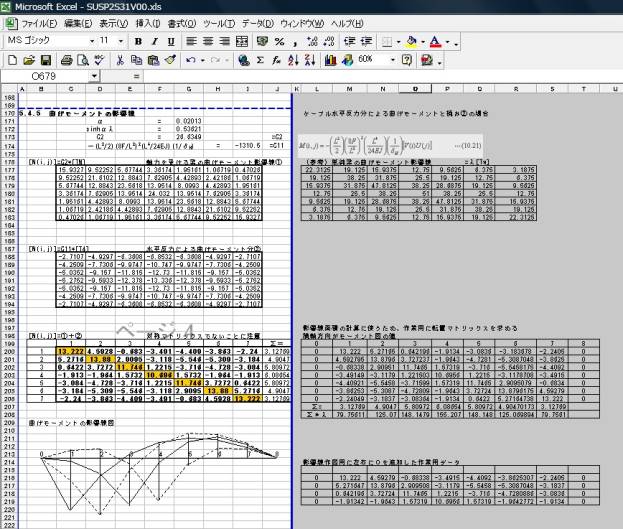Toggle Center alignment
The image size is (623, 529).
208,41
